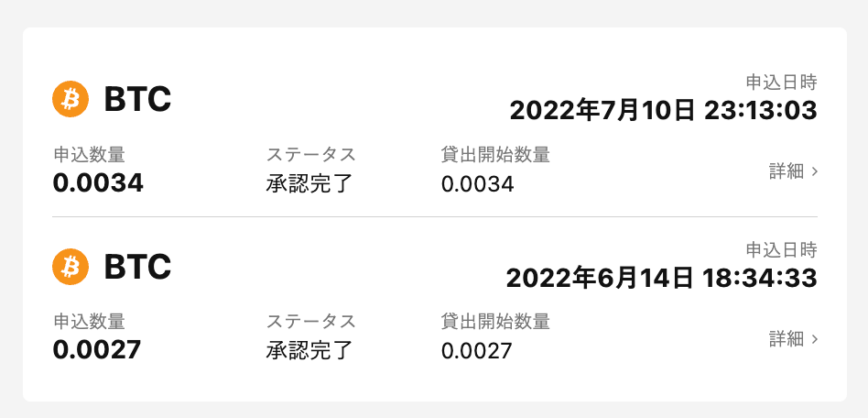Open 詳細 for the 0.0027 BTC application

pyautogui.click(x=793, y=339)
